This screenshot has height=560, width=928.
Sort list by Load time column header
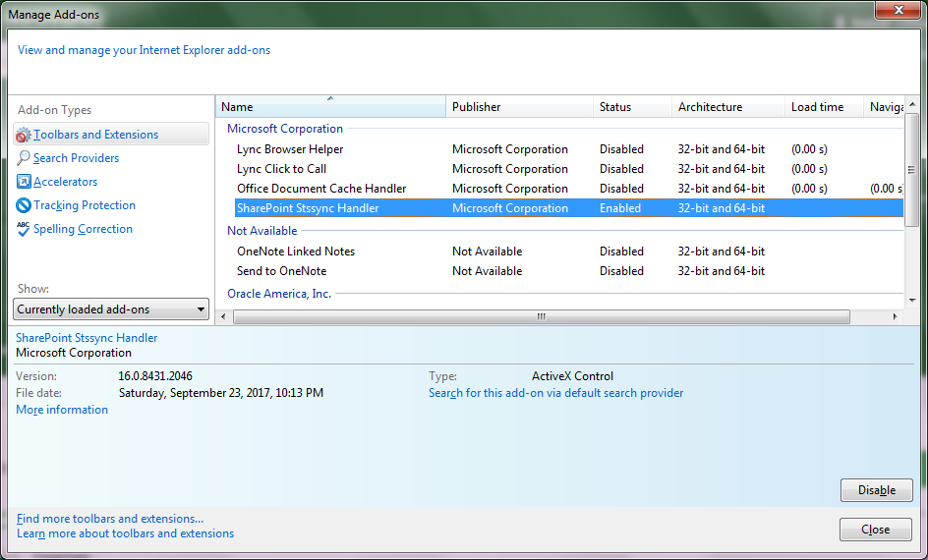(x=824, y=107)
